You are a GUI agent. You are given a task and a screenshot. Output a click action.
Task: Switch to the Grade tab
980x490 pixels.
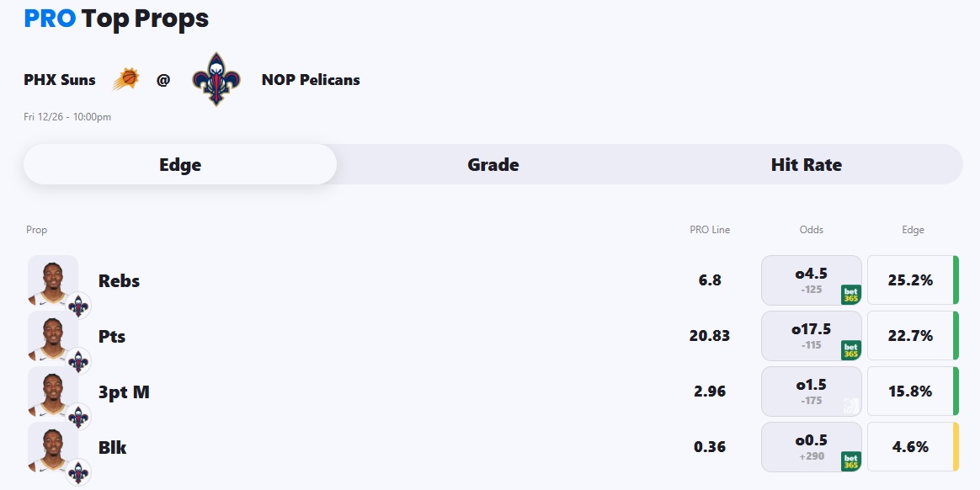(x=493, y=165)
